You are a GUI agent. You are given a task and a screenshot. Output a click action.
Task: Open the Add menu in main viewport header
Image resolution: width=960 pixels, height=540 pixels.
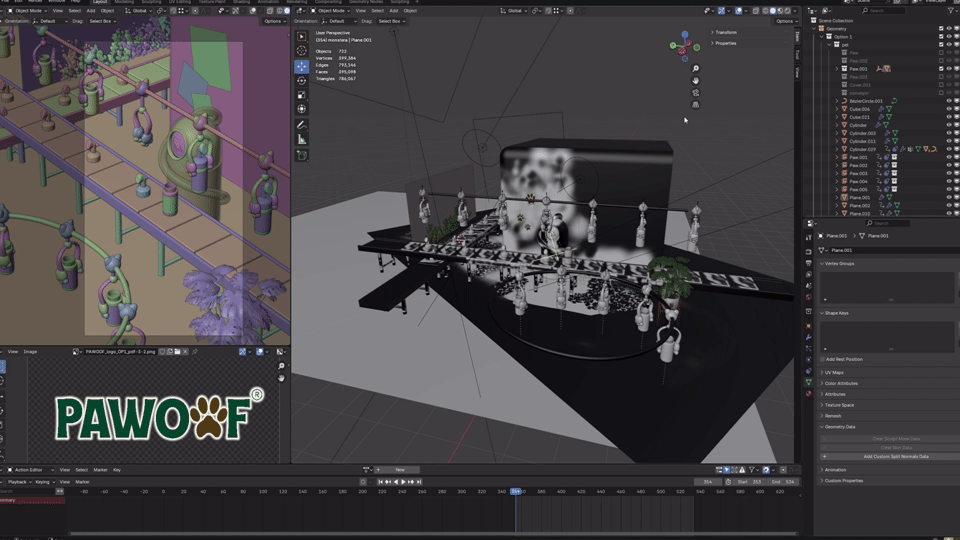(394, 10)
